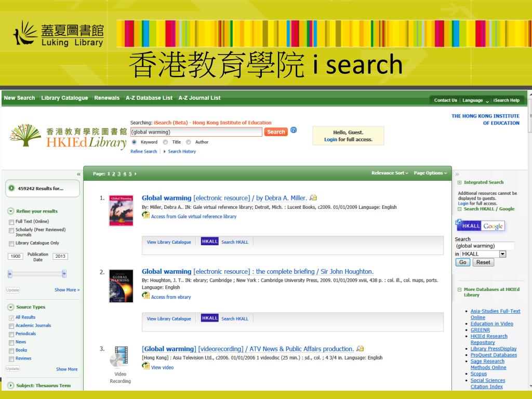The width and height of the screenshot is (532, 399).
Task: Open A-Z Journal List menu item
Action: (199, 98)
